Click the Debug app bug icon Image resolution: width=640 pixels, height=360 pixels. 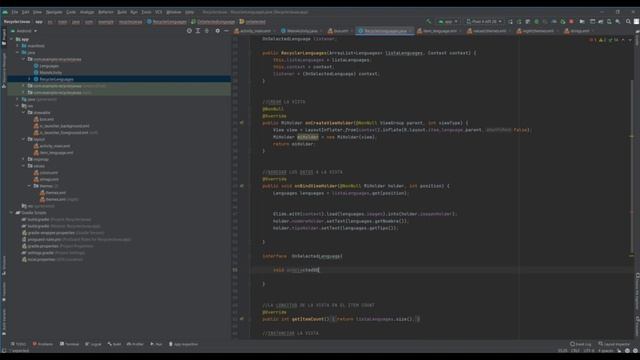[x=537, y=22]
